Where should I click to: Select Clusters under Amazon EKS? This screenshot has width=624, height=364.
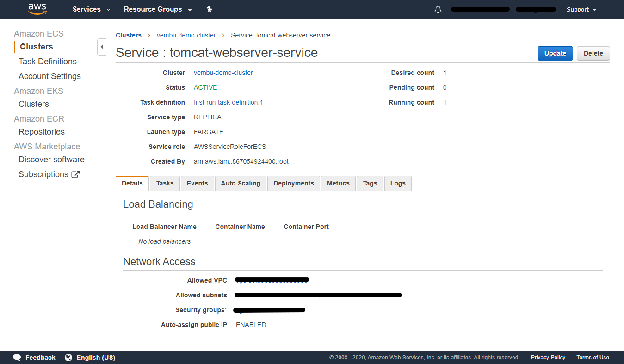(x=34, y=104)
